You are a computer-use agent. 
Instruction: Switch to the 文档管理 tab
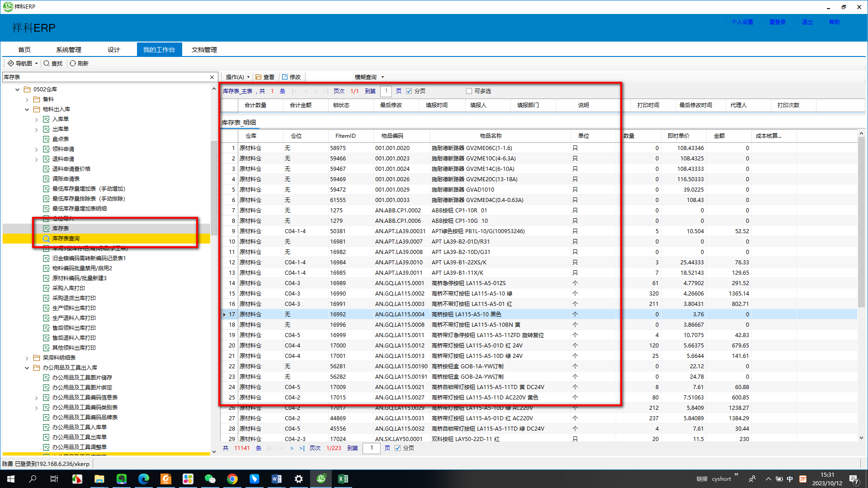[204, 50]
